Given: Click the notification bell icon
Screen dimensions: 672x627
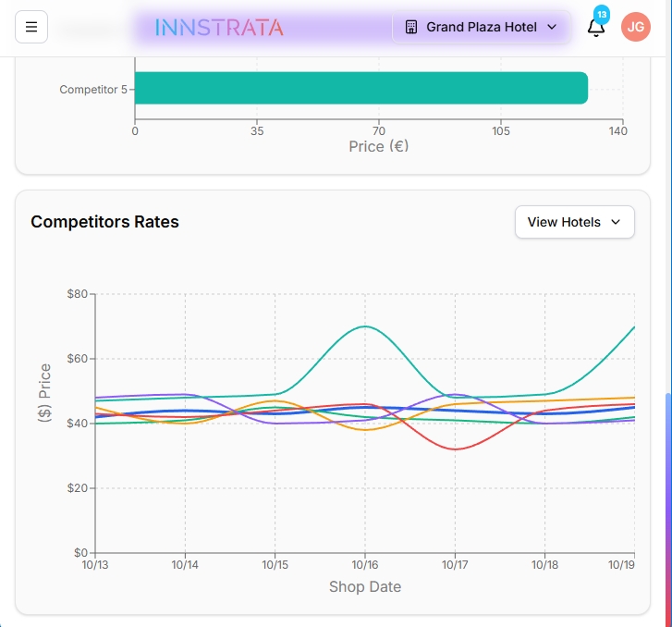Looking at the screenshot, I should coord(596,28).
